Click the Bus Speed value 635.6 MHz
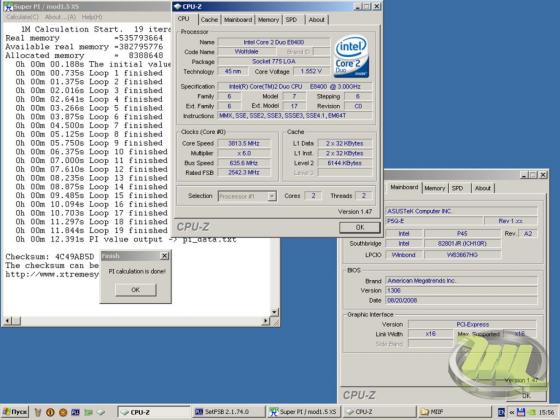This screenshot has width=560, height=420. 244,163
